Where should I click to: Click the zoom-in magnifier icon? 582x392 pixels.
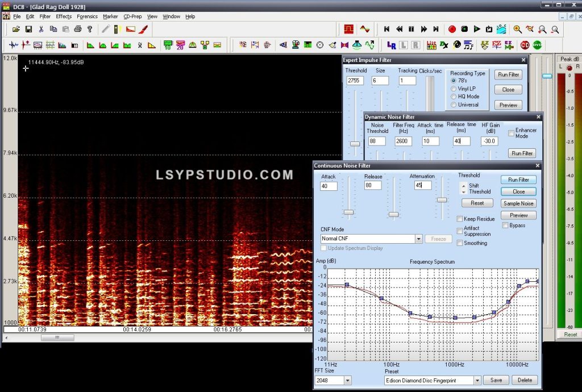pyautogui.click(x=516, y=28)
